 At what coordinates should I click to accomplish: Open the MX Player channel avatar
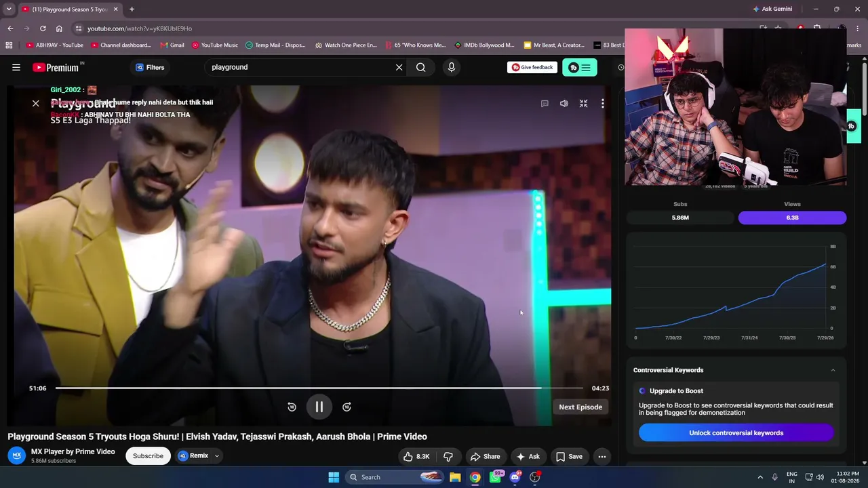(x=17, y=455)
